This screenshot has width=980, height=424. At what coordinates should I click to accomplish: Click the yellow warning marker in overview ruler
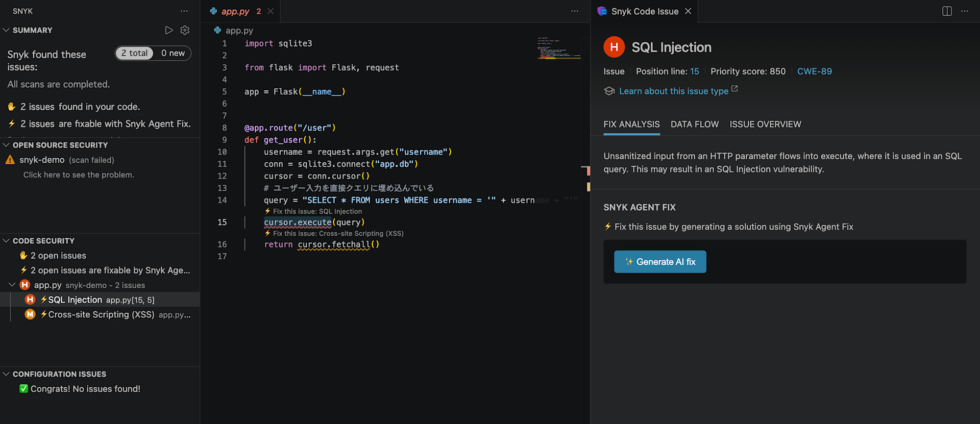click(588, 186)
